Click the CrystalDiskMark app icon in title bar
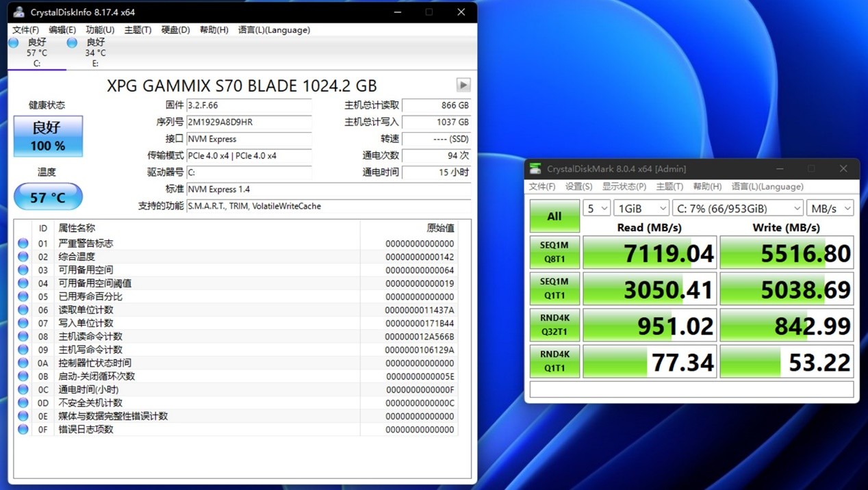Screen dimensions: 868x490 (x=535, y=168)
